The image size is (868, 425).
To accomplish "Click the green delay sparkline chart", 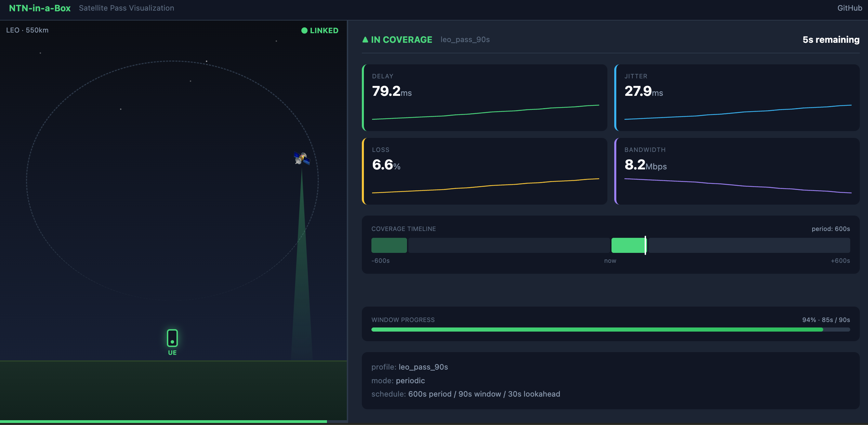I will pos(486,112).
